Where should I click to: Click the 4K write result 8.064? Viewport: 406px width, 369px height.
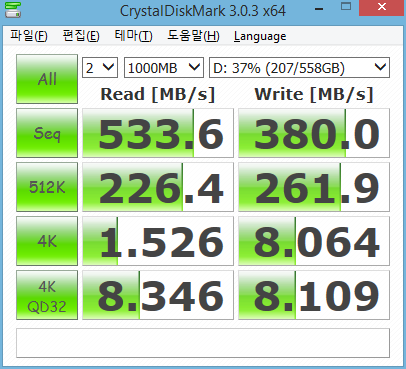(314, 241)
